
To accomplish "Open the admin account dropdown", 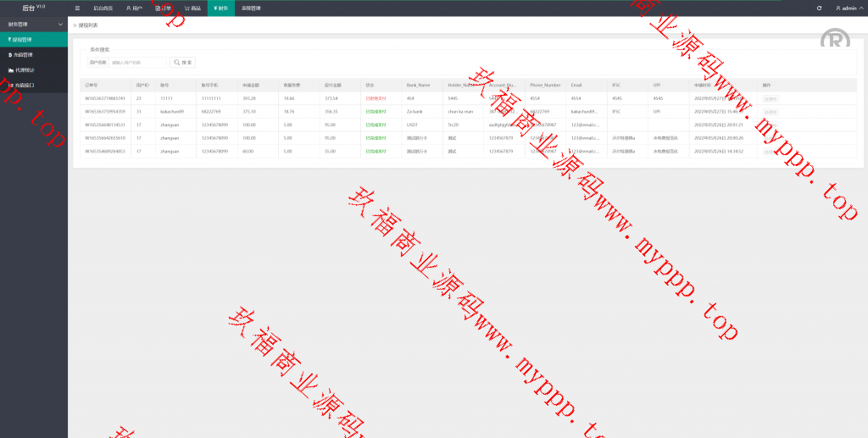I will [x=846, y=8].
